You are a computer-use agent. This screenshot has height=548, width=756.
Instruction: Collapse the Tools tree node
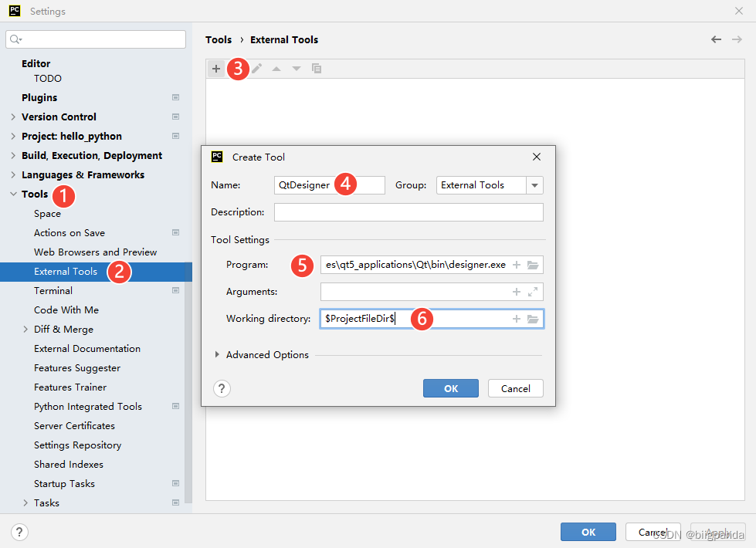13,194
